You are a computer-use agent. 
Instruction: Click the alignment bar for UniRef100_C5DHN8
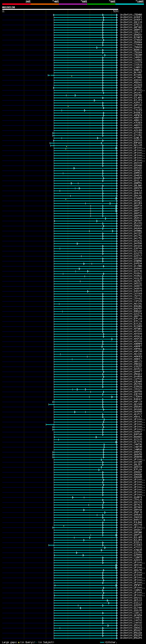coord(85,15)
